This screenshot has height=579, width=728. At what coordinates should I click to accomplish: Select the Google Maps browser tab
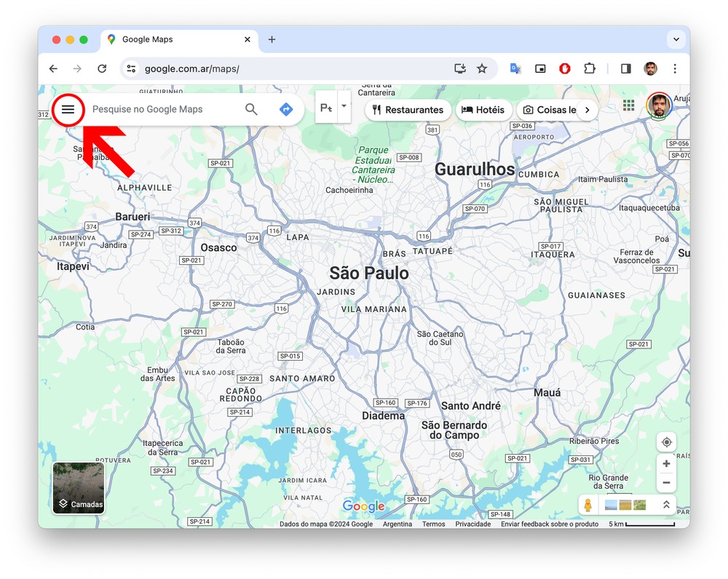coord(178,39)
